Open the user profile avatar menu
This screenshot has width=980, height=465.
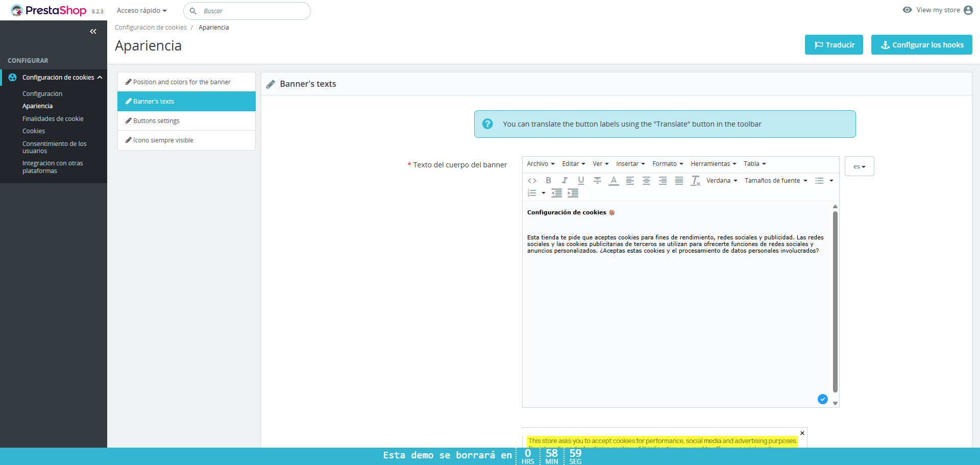968,10
